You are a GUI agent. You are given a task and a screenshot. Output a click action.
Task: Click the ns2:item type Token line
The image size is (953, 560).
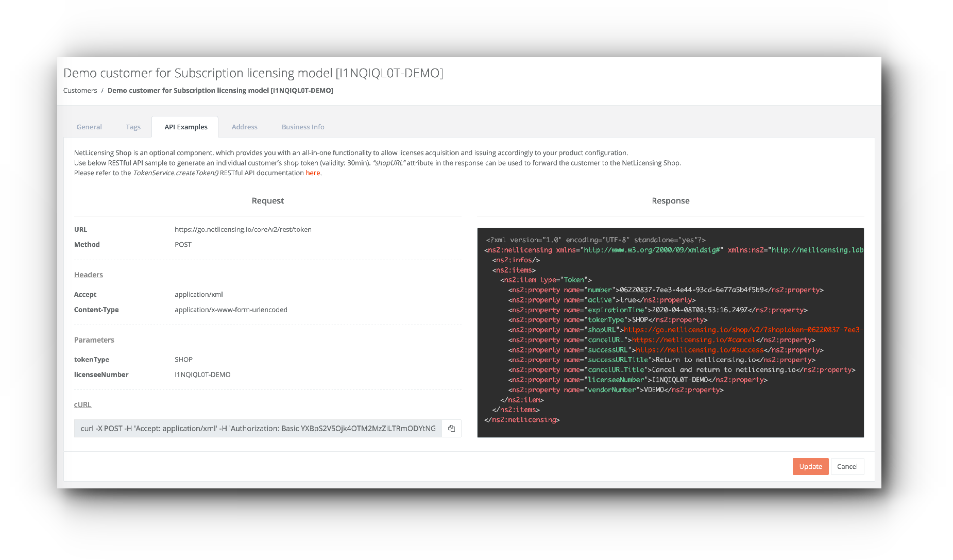[x=546, y=280]
